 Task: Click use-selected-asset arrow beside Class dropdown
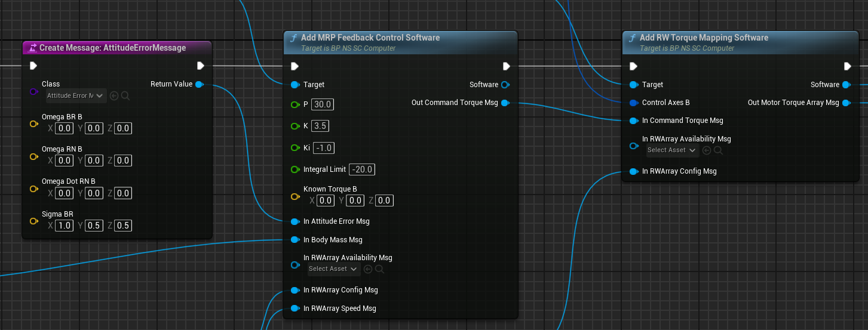click(x=114, y=95)
